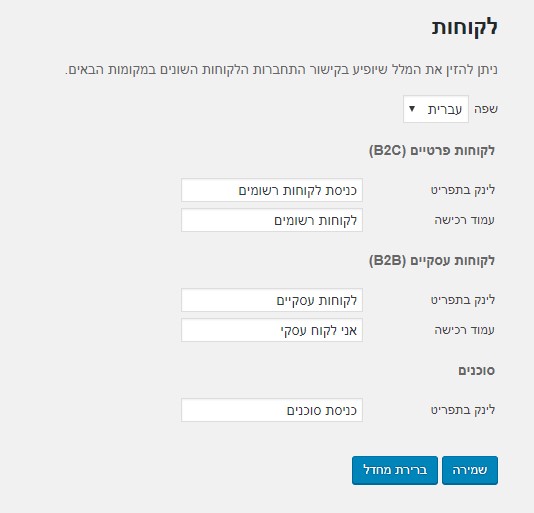The image size is (534, 513).
Task: Restore defaults with the ברירת מחדל button
Action: (395, 470)
